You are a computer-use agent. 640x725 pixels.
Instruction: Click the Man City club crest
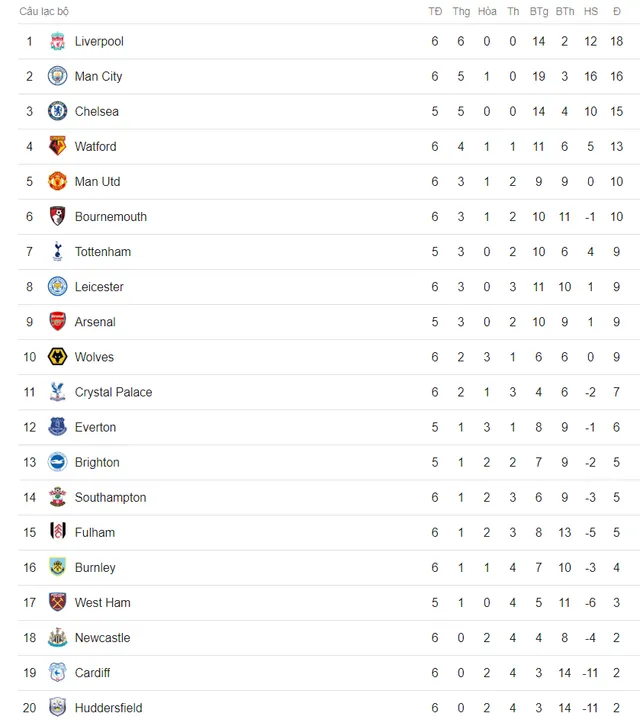click(x=57, y=76)
